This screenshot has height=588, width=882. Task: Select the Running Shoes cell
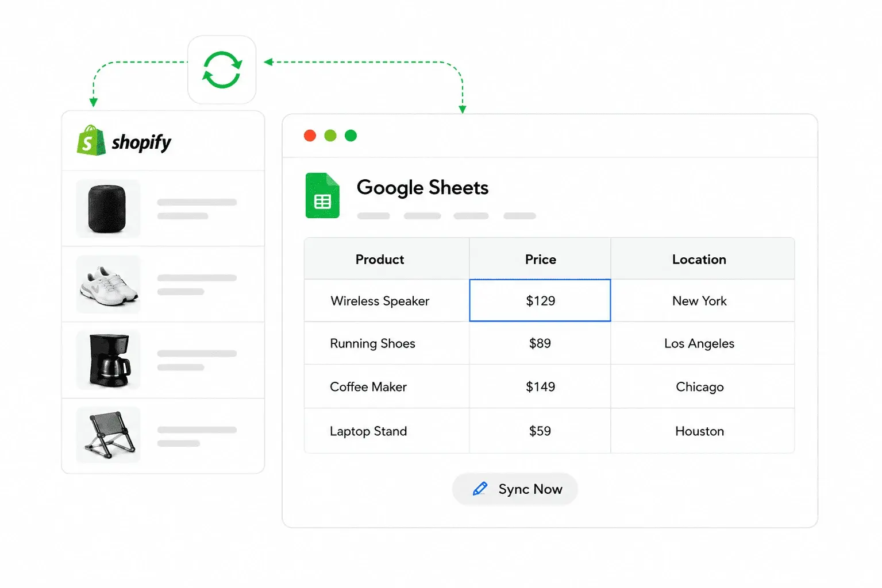pos(387,343)
